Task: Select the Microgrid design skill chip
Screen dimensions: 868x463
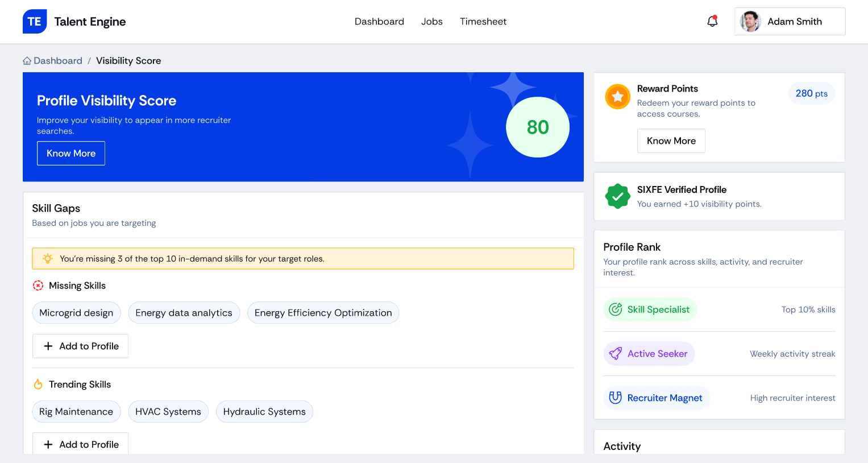Action: click(x=76, y=313)
